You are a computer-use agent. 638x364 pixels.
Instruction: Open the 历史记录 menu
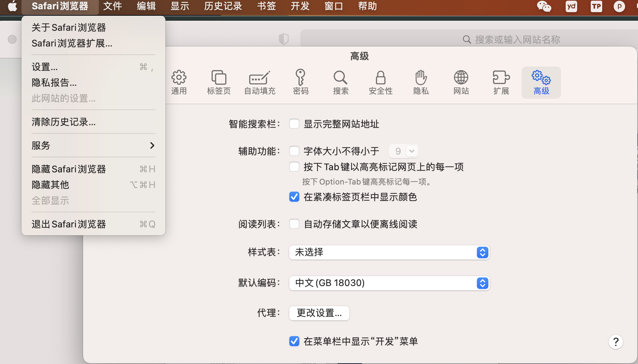(x=223, y=6)
